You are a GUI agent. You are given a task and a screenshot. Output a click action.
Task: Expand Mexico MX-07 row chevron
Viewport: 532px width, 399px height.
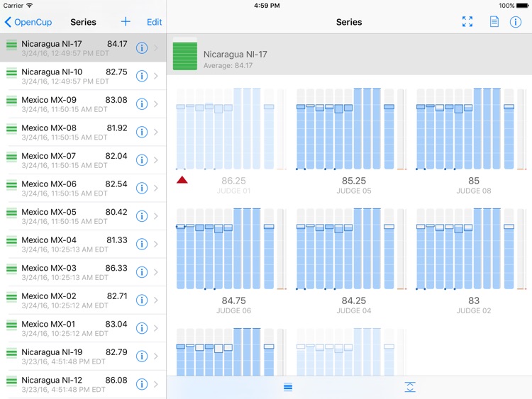pos(156,160)
